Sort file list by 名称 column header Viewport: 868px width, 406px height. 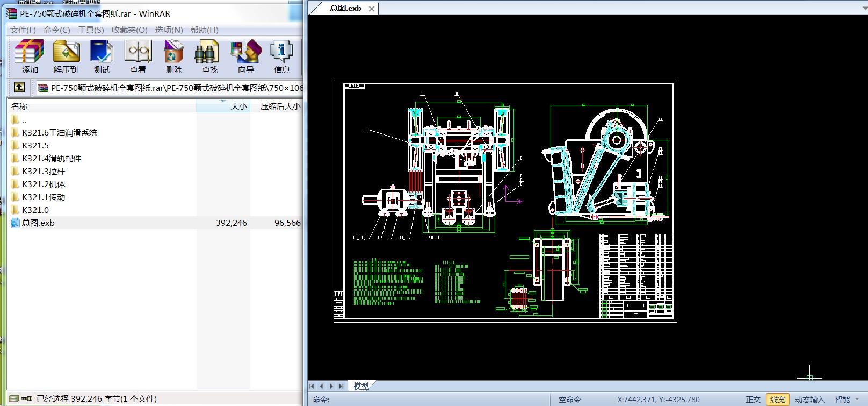tap(102, 106)
